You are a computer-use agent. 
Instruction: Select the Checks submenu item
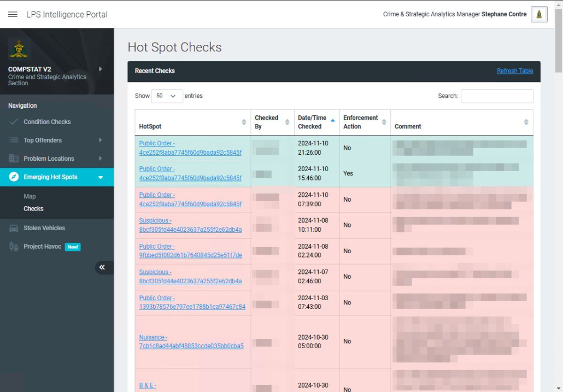[x=33, y=209]
